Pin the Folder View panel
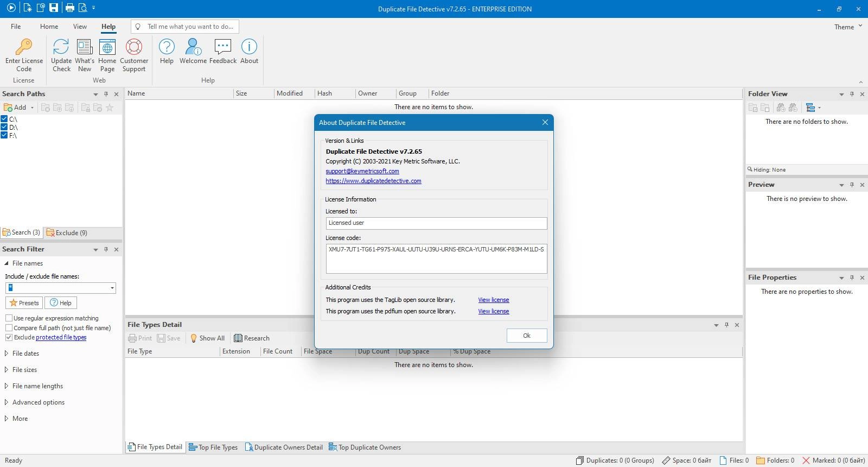This screenshot has height=467, width=868. point(852,94)
